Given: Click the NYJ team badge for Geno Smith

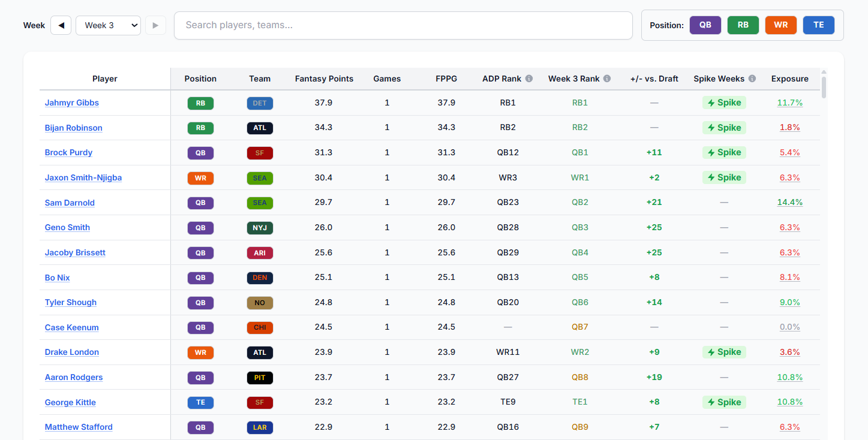Looking at the screenshot, I should pos(260,228).
